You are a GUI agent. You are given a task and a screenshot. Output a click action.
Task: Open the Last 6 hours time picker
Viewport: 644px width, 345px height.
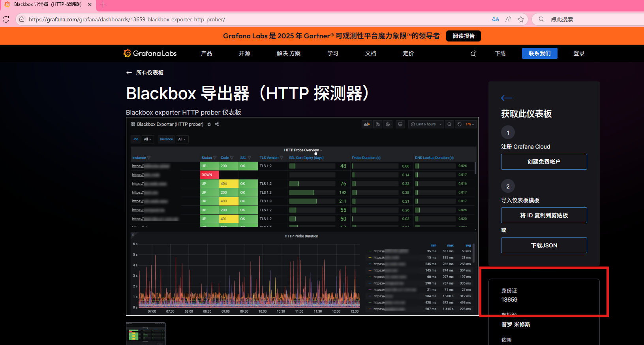click(x=426, y=124)
